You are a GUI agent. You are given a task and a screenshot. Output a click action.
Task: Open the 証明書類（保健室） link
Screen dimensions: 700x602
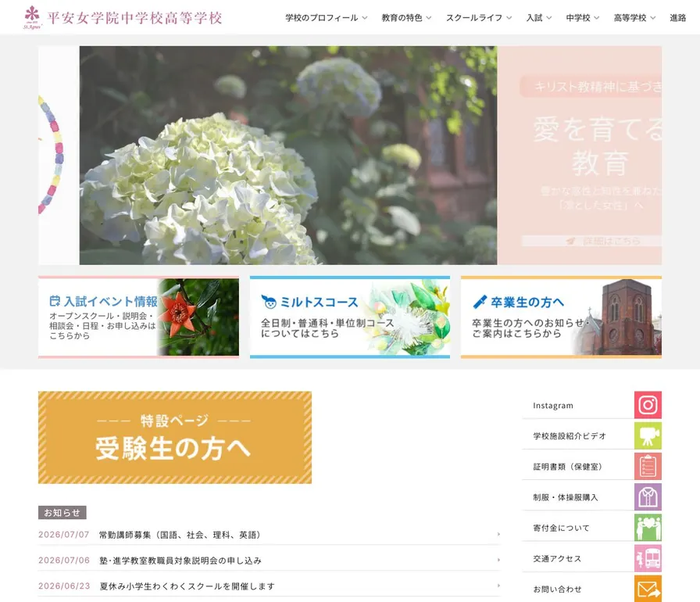[x=568, y=467]
